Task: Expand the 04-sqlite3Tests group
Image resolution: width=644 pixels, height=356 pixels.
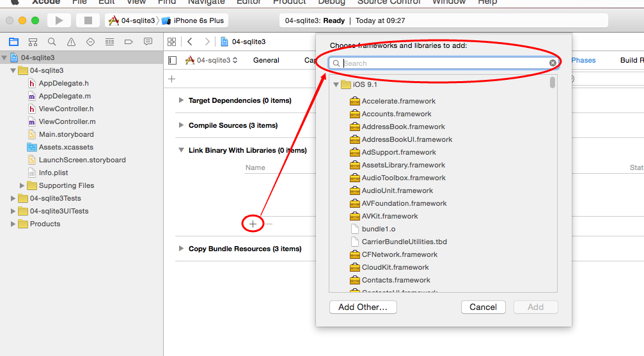Action: coord(13,198)
